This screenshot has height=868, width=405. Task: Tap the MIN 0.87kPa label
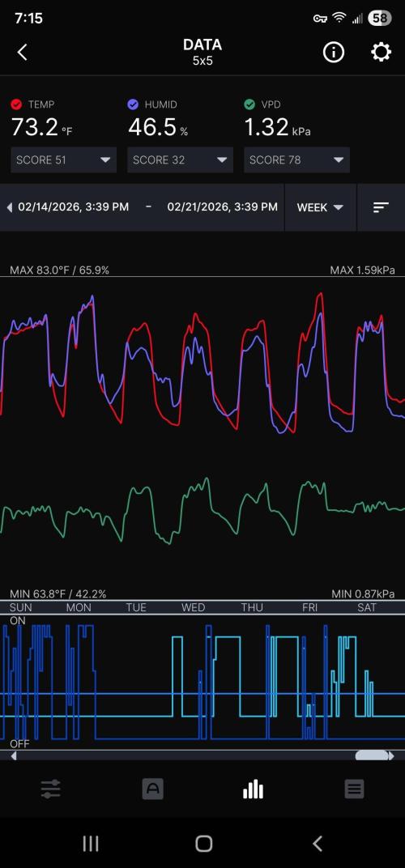pos(364,594)
